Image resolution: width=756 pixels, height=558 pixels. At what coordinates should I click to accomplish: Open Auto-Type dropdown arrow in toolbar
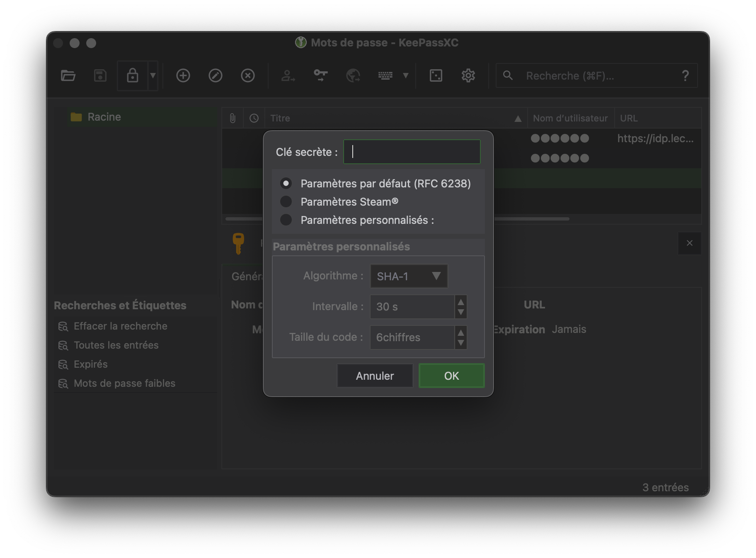coord(406,75)
